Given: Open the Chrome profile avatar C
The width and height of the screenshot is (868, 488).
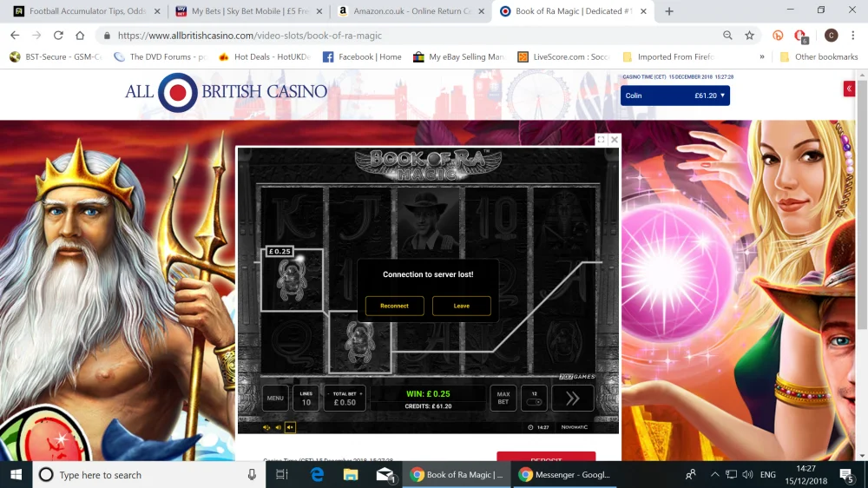Looking at the screenshot, I should coord(831,36).
